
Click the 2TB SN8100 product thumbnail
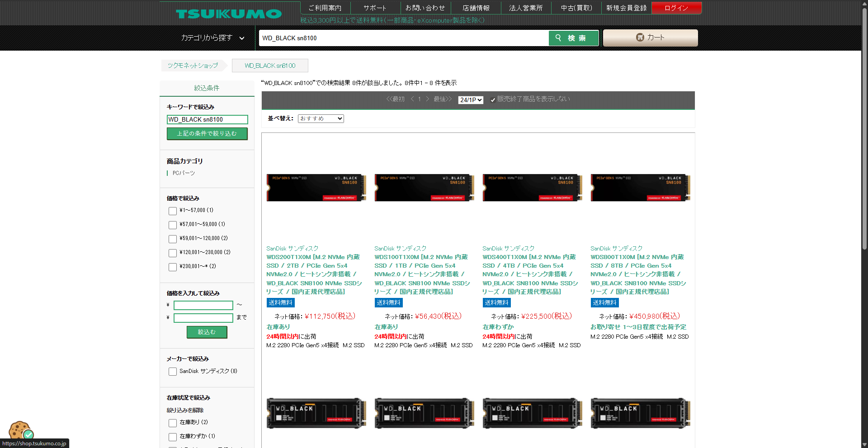click(x=316, y=188)
